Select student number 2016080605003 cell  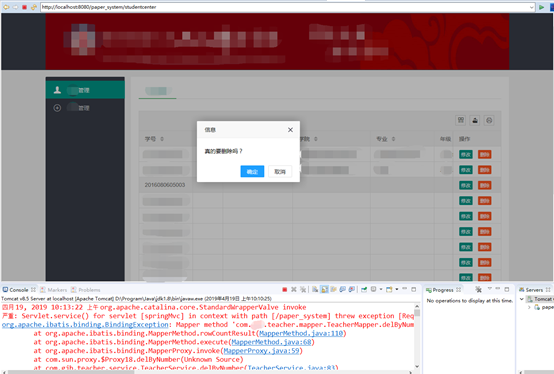165,185
